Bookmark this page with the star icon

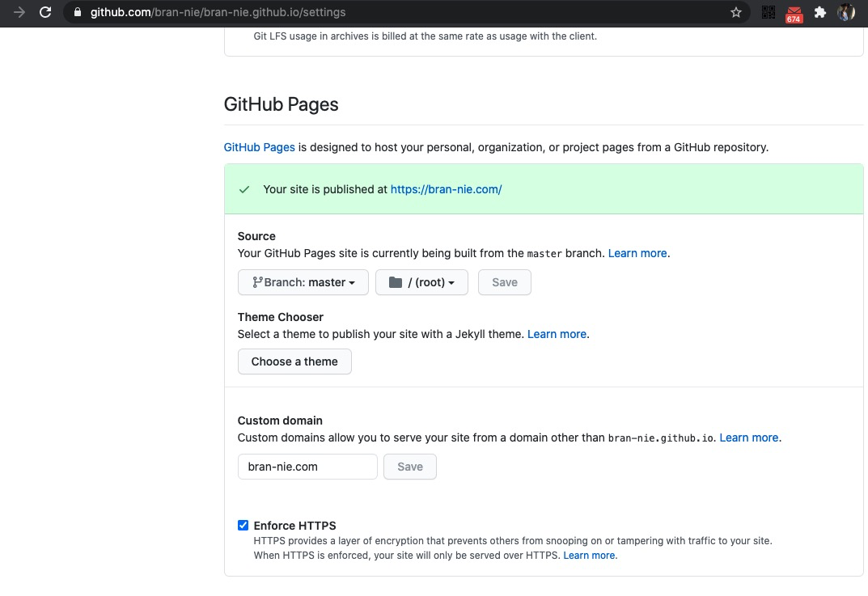(x=735, y=12)
